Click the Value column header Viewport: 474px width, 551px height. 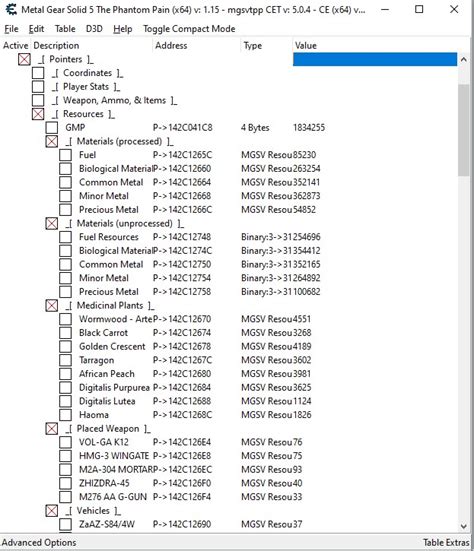click(306, 46)
